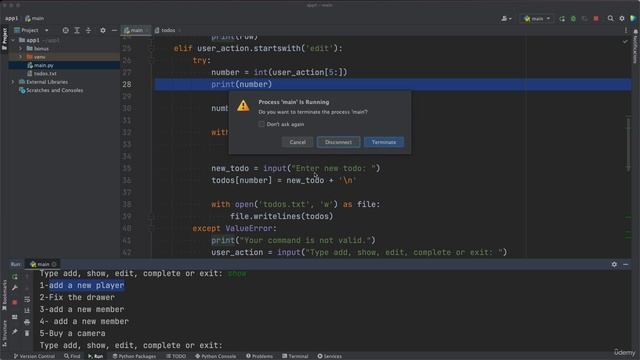The width and height of the screenshot is (640, 360).
Task: Expand the venv folder
Action: point(21,57)
